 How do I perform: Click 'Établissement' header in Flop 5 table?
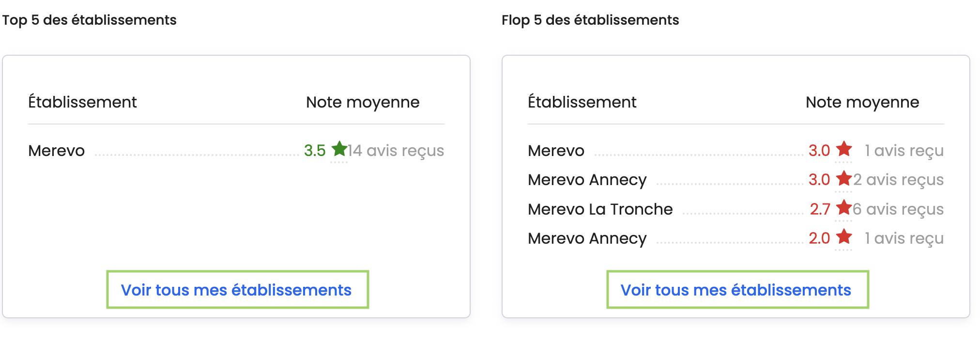click(x=582, y=102)
